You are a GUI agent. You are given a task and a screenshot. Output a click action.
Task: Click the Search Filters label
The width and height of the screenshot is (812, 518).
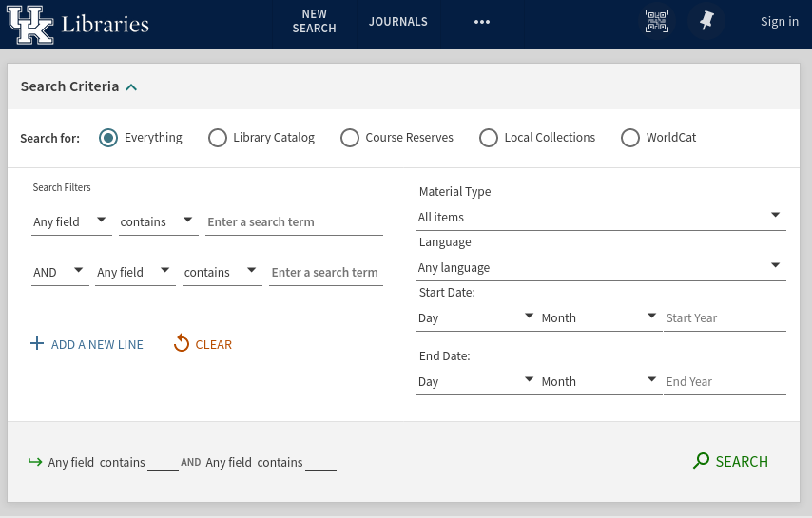(62, 187)
